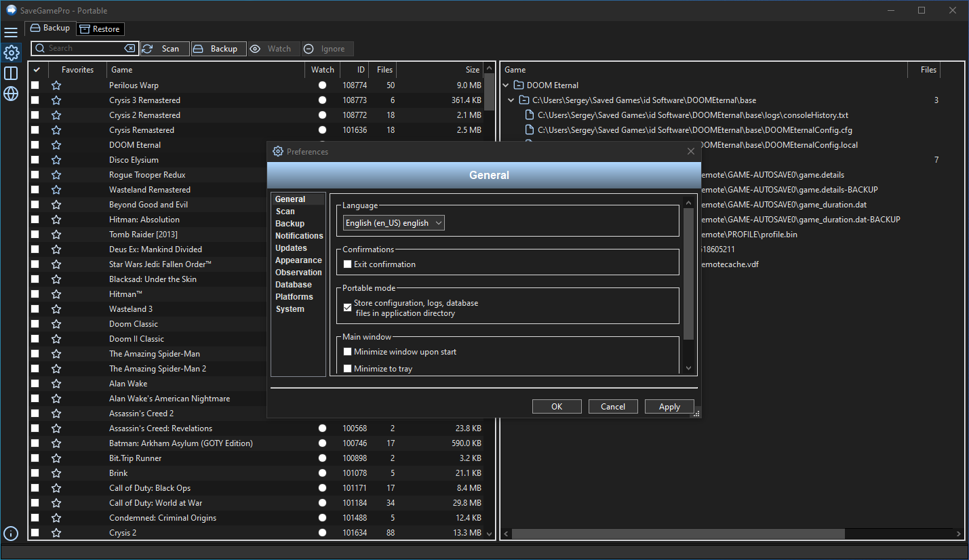
Task: Check the Crysis 2 Remastered row checkbox
Action: (x=35, y=115)
